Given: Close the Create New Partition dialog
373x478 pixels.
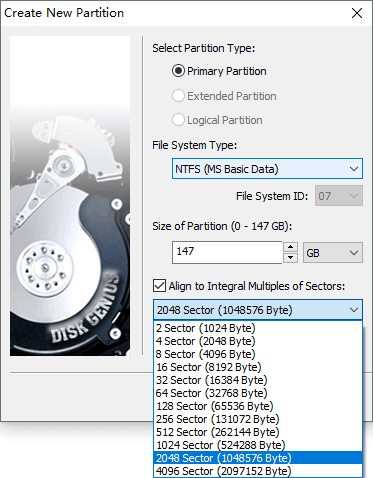Looking at the screenshot, I should 357,13.
